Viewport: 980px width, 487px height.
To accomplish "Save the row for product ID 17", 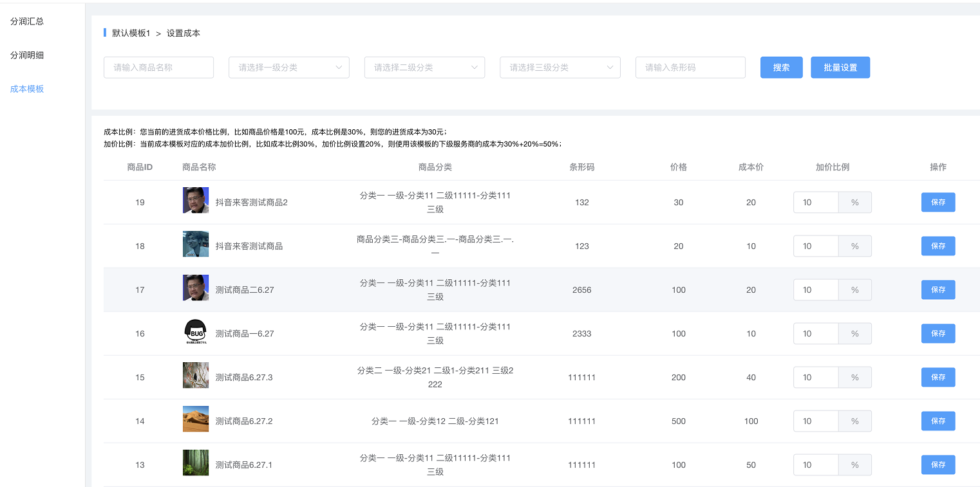I will pos(938,289).
